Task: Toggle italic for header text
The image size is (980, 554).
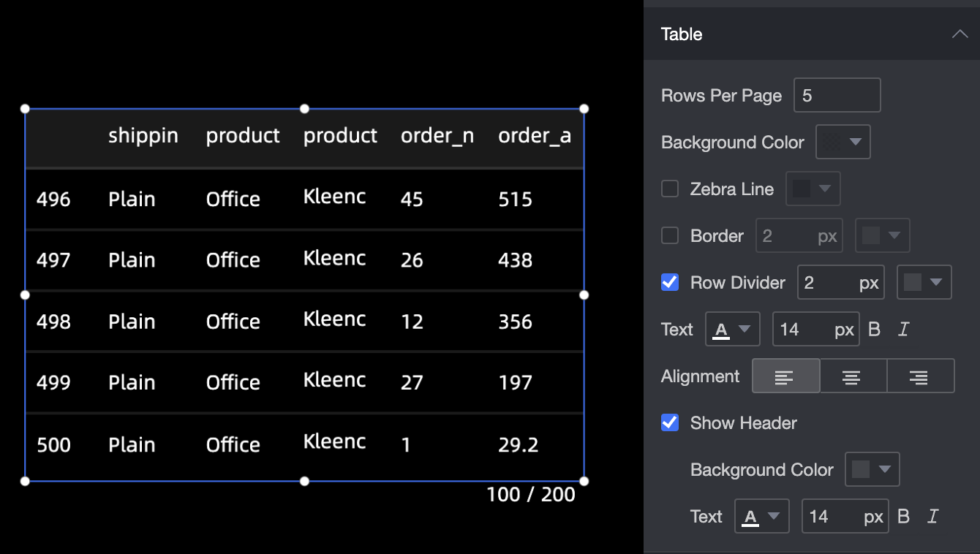Action: 933,517
